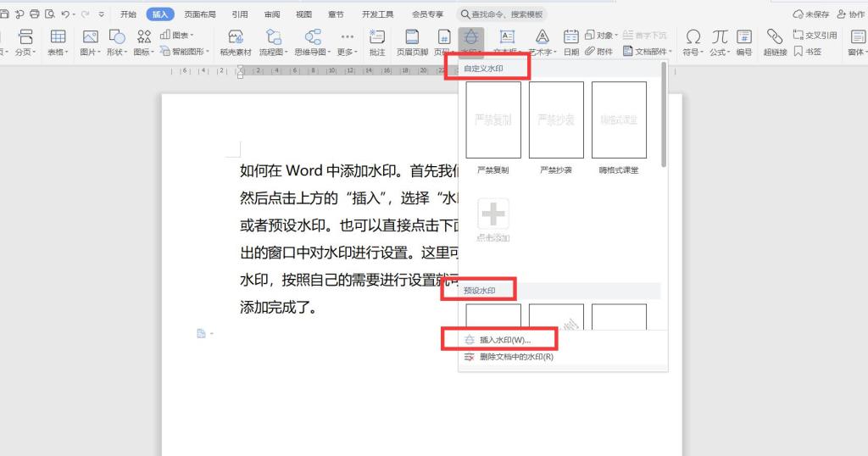Select the 严禁复制 watermark thumbnail

pyautogui.click(x=493, y=120)
